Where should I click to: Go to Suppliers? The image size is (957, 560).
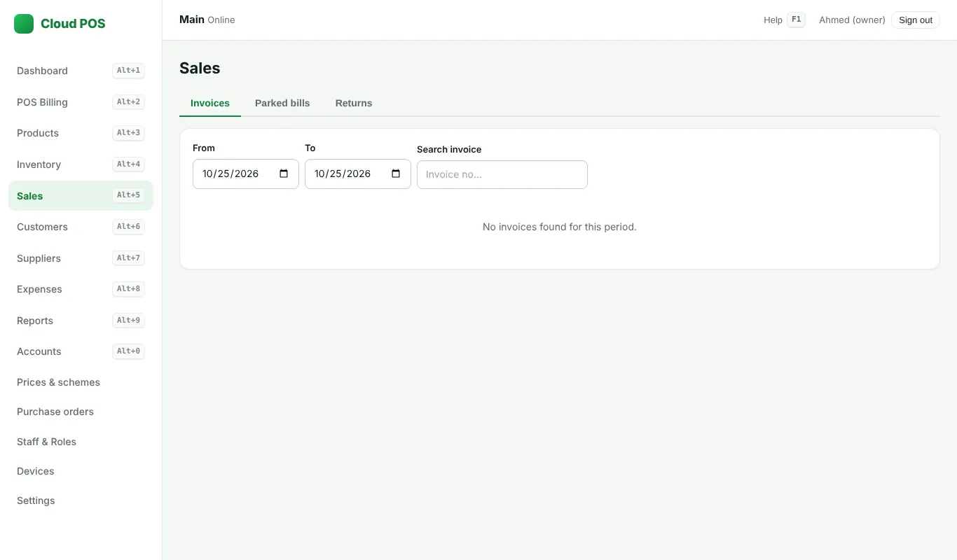tap(81, 258)
